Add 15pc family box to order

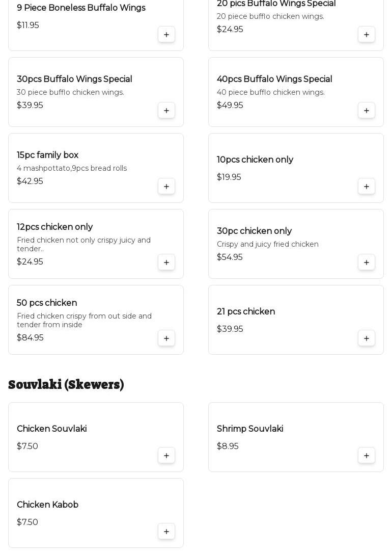166,187
